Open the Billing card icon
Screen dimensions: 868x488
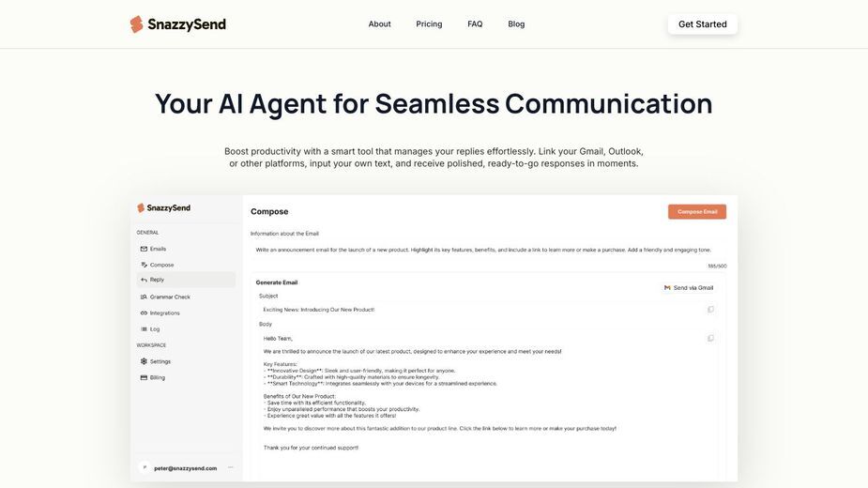pos(144,378)
